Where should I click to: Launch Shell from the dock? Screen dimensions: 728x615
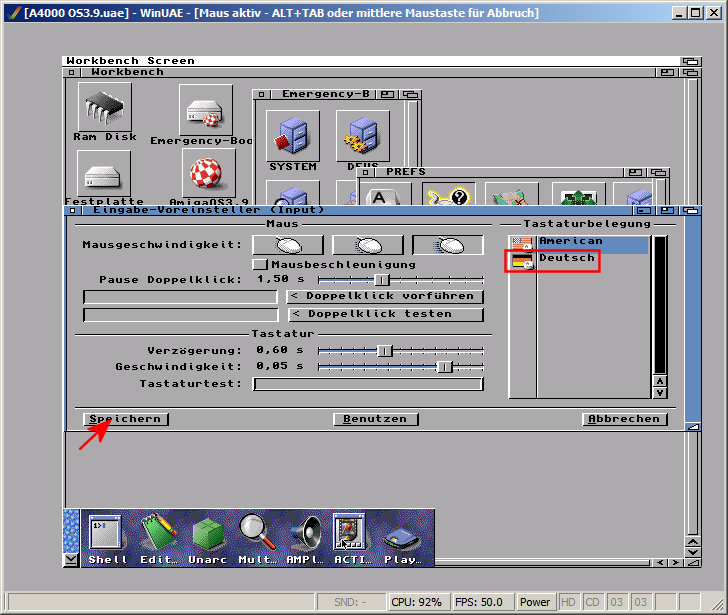point(106,539)
